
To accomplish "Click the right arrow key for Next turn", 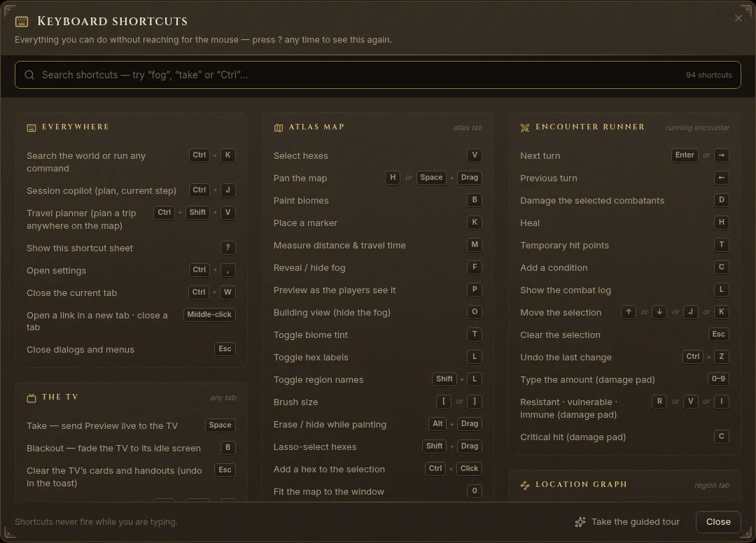I will pyautogui.click(x=721, y=155).
